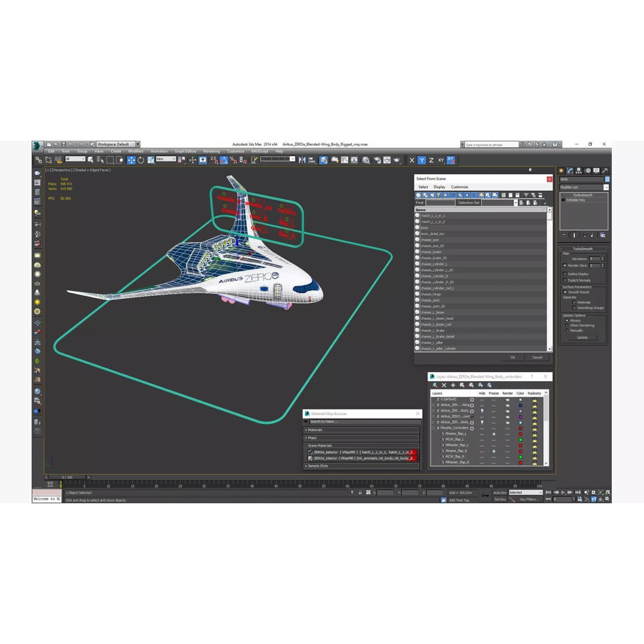Click the body object color swatch
Image resolution: width=644 pixels, height=644 pixels.
click(607, 179)
